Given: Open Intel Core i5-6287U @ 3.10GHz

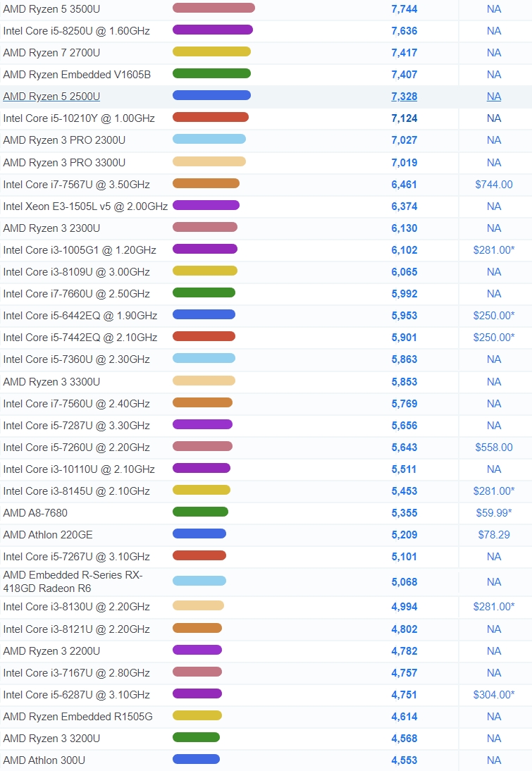Looking at the screenshot, I should coord(76,695).
